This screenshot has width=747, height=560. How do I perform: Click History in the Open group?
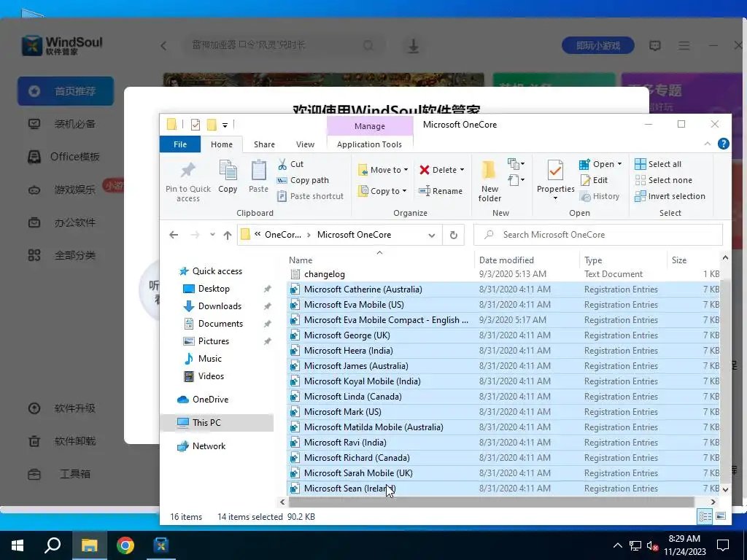[600, 196]
